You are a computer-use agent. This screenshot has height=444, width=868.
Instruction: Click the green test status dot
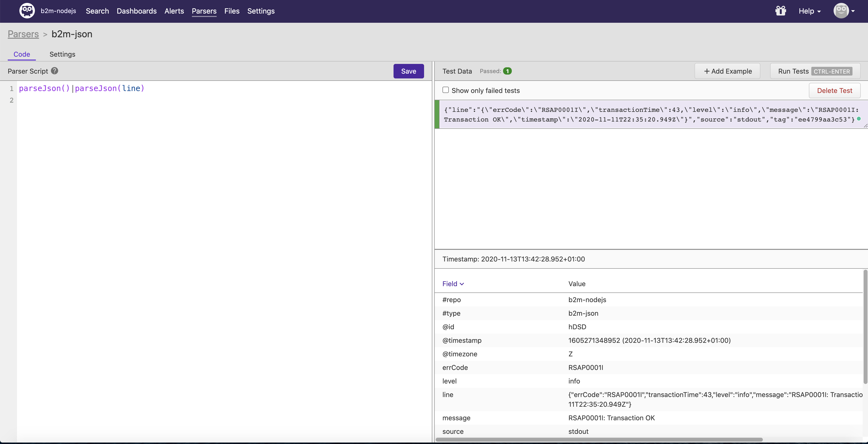[x=859, y=119]
